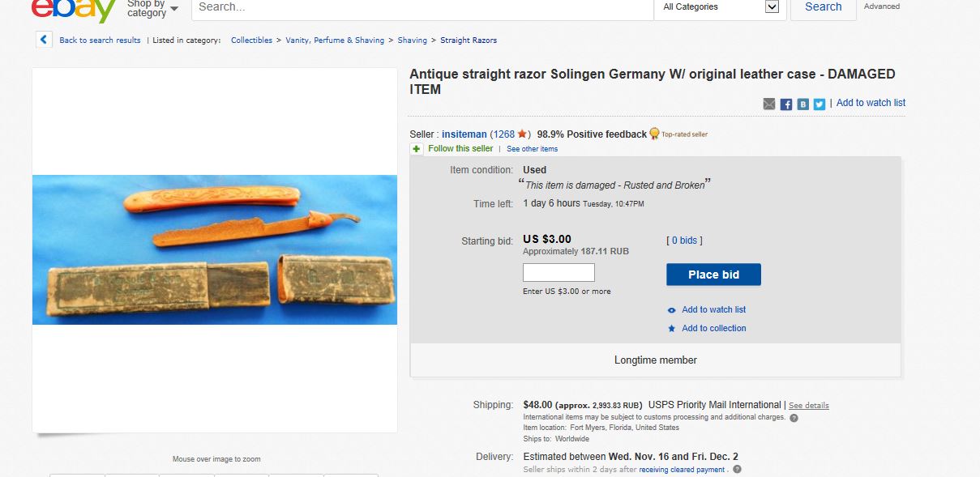This screenshot has height=477, width=980.
Task: Click the eye watch list icon
Action: click(x=671, y=310)
